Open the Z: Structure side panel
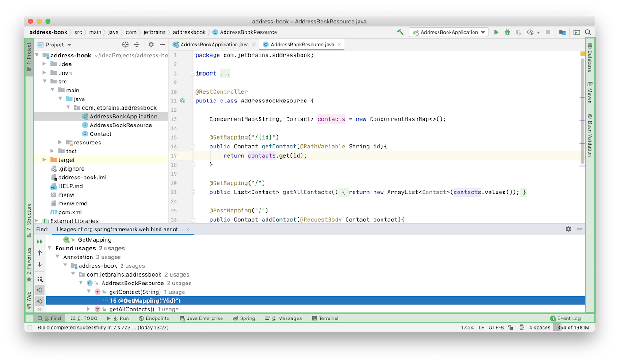This screenshot has height=364, width=619. pyautogui.click(x=29, y=220)
